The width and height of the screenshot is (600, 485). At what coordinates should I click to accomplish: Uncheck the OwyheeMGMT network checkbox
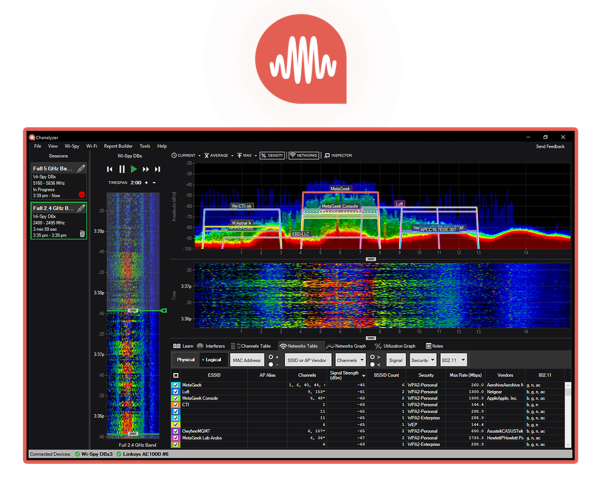(x=176, y=431)
